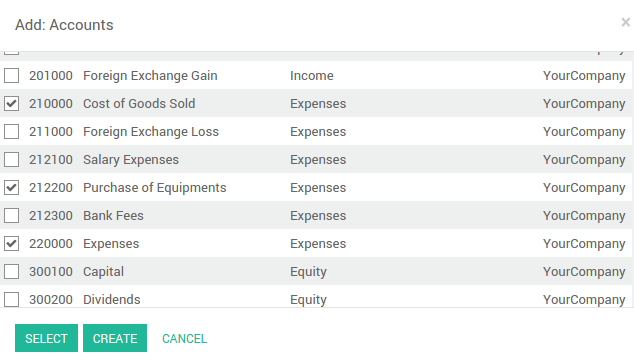This screenshot has width=634, height=362.
Task: Click the Create button
Action: [x=115, y=338]
